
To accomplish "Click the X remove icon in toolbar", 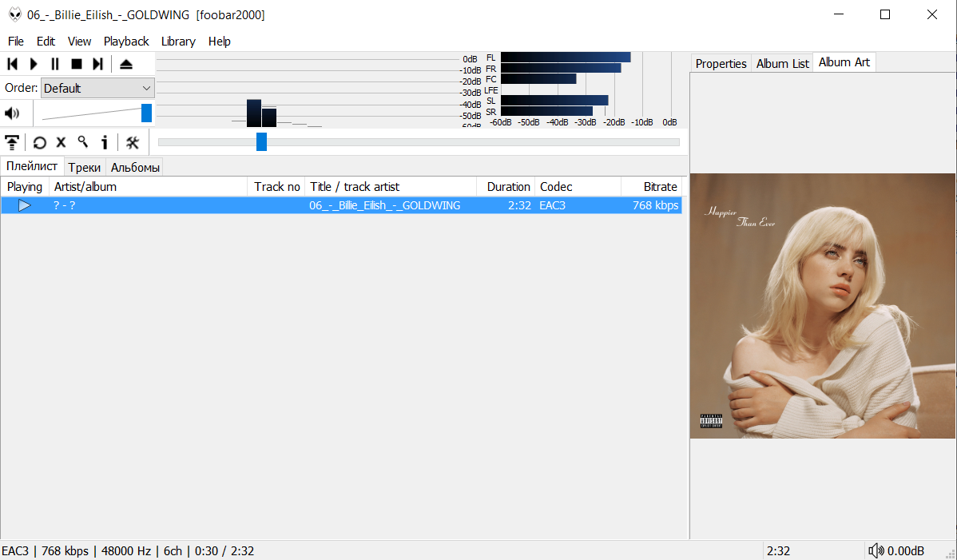I will pyautogui.click(x=61, y=143).
